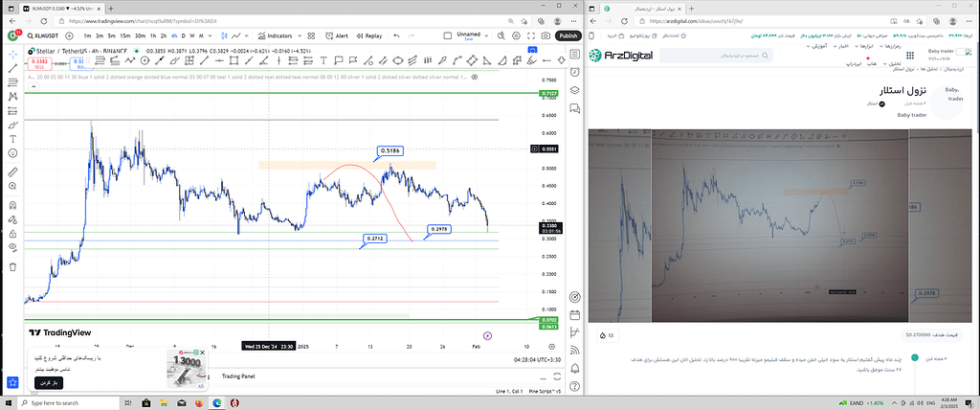Start bar Replay mode
This screenshot has height=410, width=980.
(x=369, y=35)
